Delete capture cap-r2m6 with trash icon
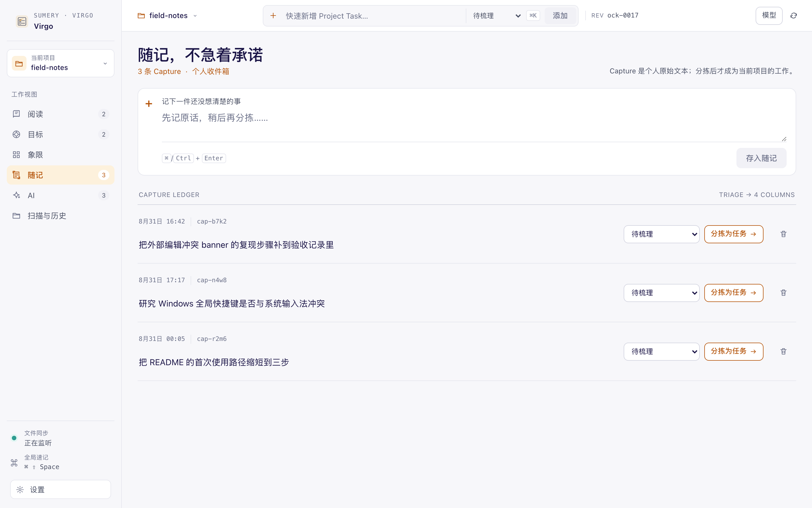812x508 pixels. (784, 351)
